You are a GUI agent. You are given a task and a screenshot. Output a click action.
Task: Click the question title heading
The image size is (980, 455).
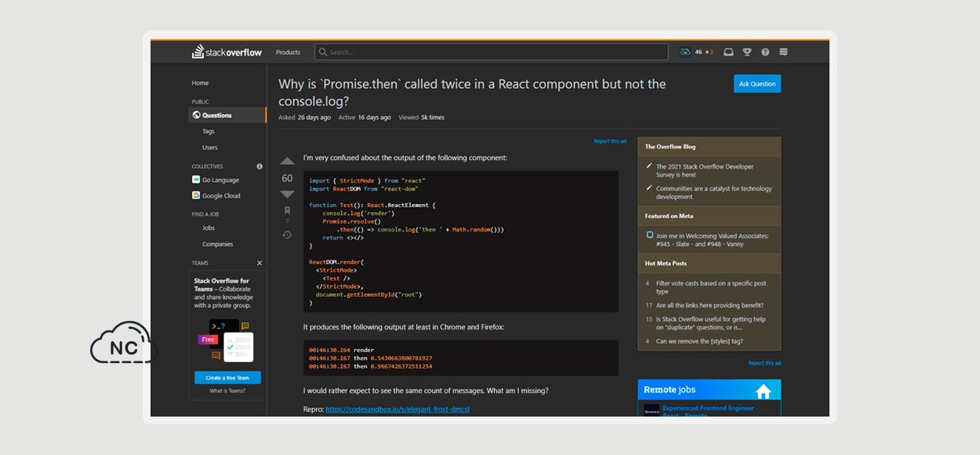(x=472, y=93)
